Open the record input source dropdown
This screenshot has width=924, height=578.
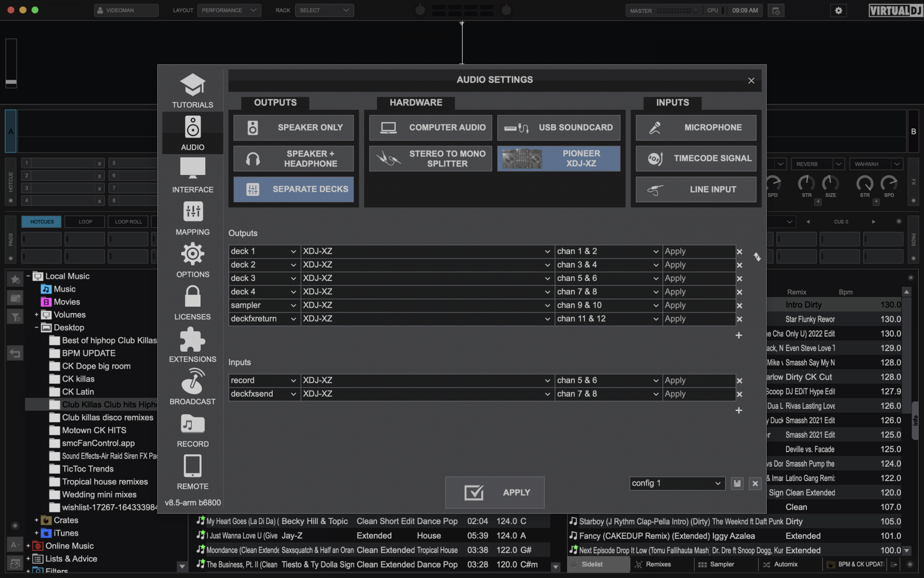(x=264, y=381)
